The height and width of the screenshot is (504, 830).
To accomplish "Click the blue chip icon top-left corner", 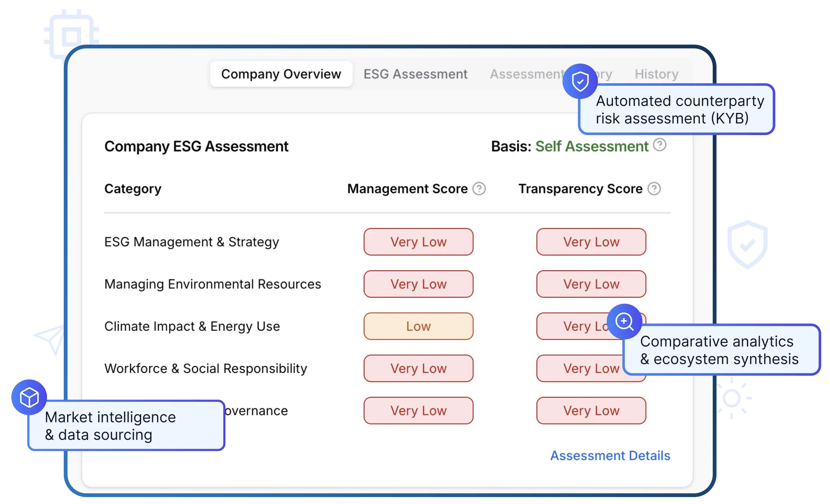I will point(72,35).
